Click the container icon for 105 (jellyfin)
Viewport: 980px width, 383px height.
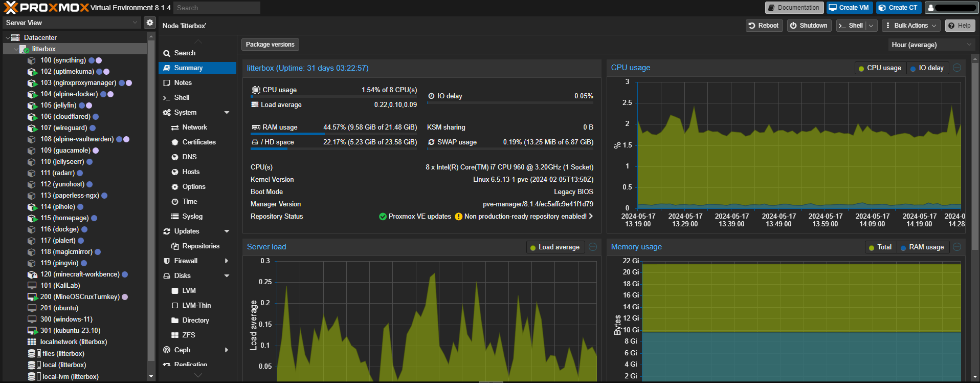(x=32, y=105)
